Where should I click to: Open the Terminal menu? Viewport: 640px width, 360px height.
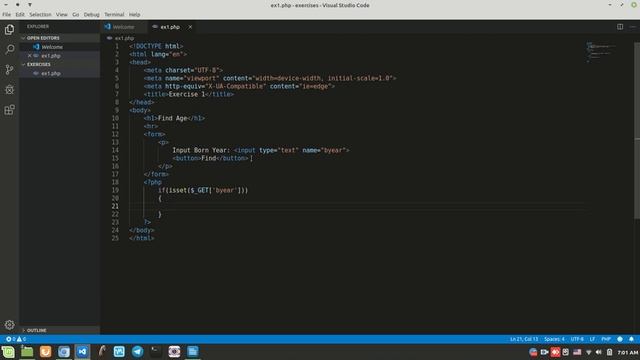114,15
